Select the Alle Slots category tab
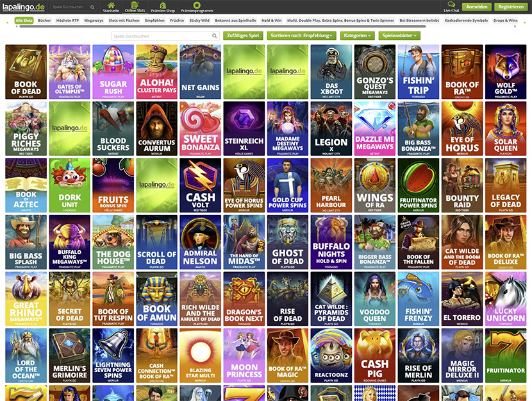The image size is (532, 401). coord(24,21)
